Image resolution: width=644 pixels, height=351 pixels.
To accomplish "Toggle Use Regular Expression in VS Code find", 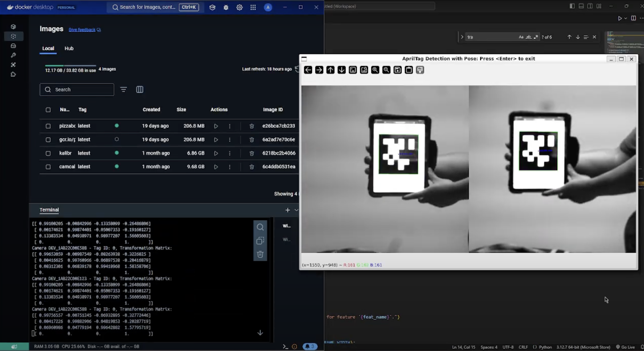I will coord(536,37).
